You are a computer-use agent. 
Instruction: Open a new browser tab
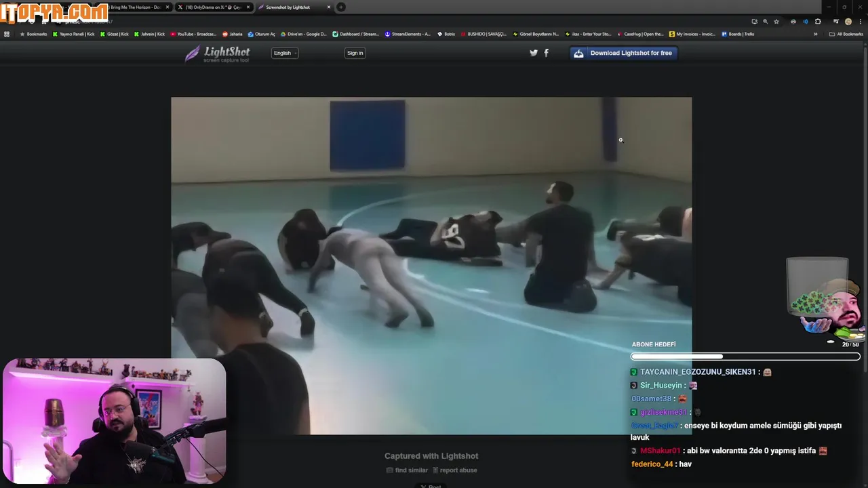[x=341, y=7]
